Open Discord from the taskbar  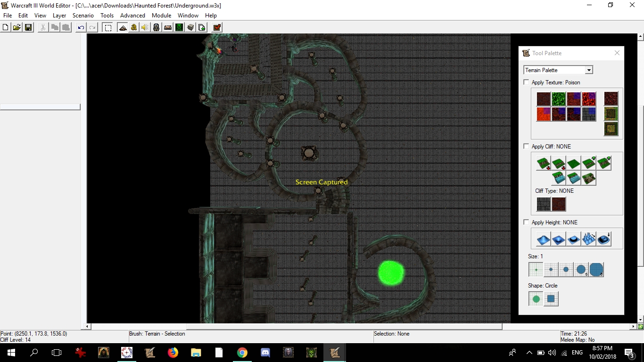[x=265, y=353]
